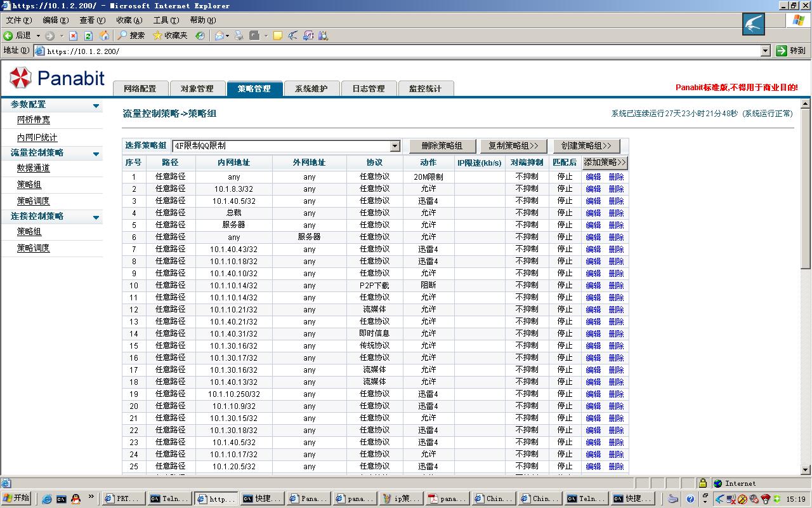This screenshot has height=508, width=812.
Task: Click the 删除策略组 button
Action: click(x=443, y=146)
